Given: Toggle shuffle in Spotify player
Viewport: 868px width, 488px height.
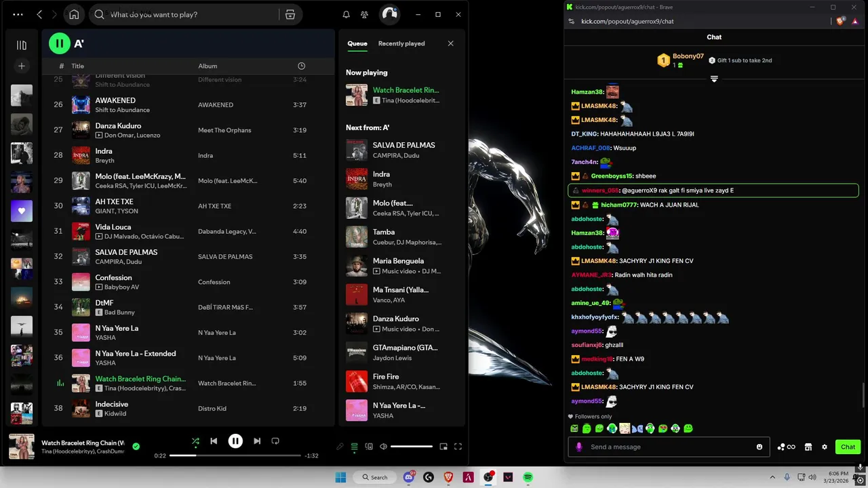Looking at the screenshot, I should [195, 441].
